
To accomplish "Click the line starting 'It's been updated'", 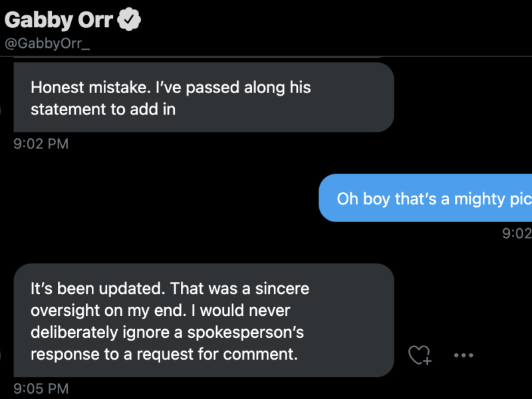I will point(170,289).
